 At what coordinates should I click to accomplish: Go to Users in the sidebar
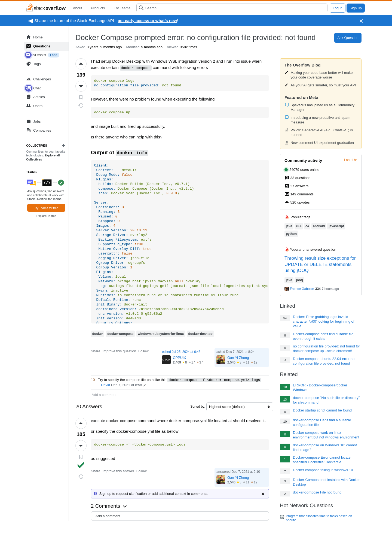pos(38,106)
